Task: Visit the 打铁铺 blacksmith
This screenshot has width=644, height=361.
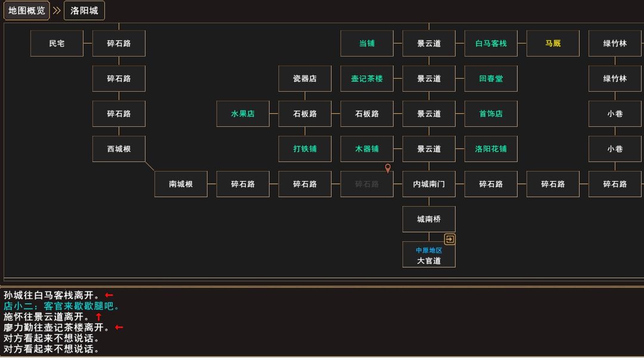Action: point(305,148)
